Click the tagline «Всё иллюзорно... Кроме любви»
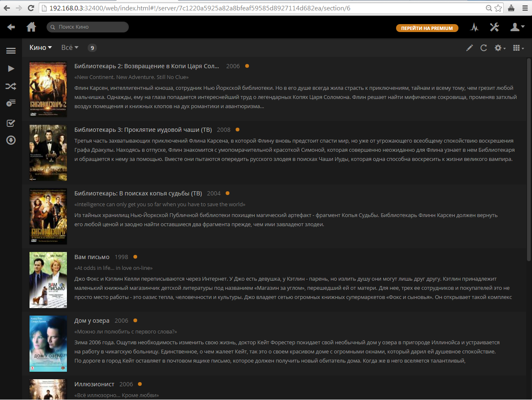Viewport: 532px width, 400px height. (x=116, y=395)
